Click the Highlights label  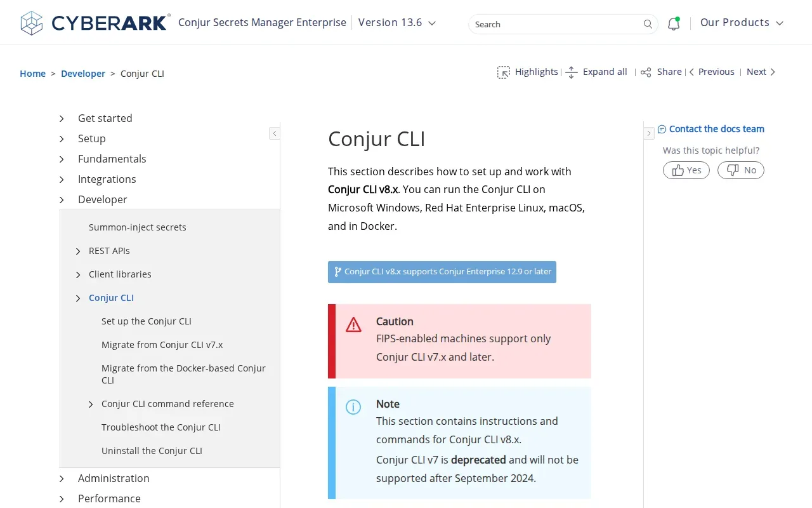tap(537, 72)
